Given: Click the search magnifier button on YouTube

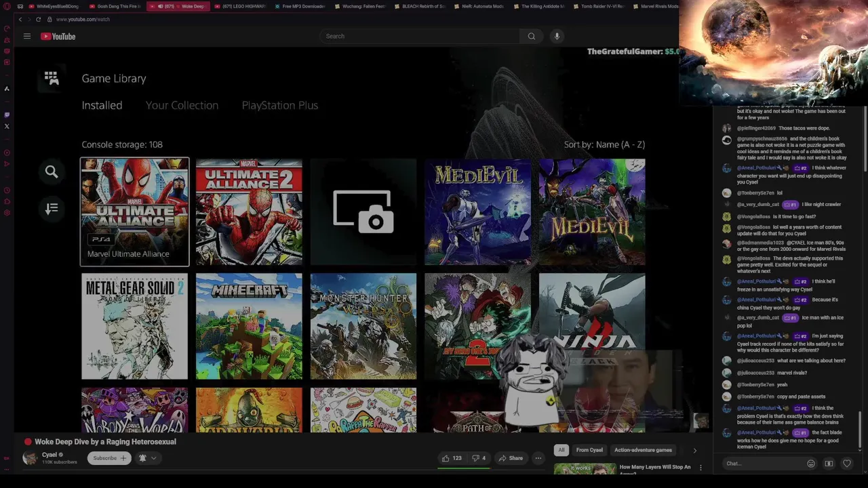Looking at the screenshot, I should pyautogui.click(x=532, y=36).
